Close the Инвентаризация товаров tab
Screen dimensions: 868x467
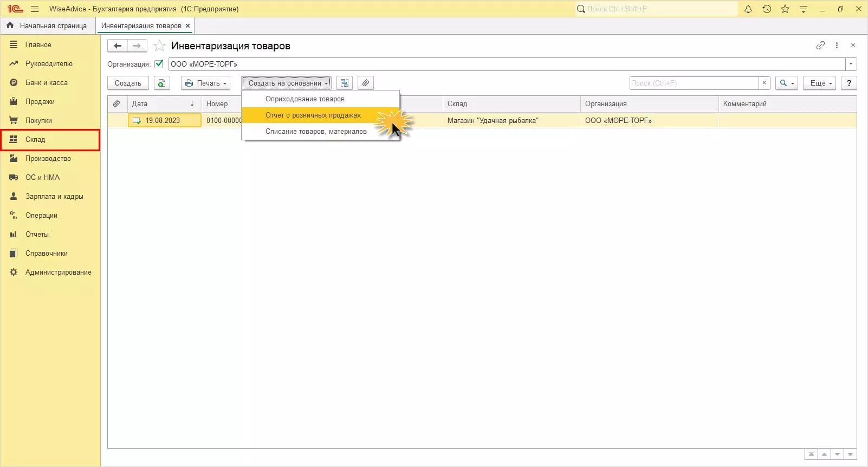pyautogui.click(x=188, y=25)
